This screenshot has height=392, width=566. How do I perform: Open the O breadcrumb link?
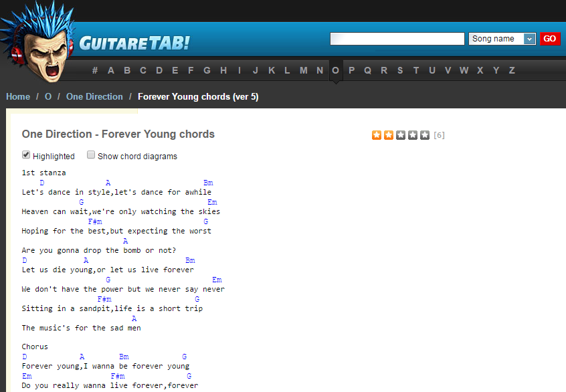click(x=48, y=97)
